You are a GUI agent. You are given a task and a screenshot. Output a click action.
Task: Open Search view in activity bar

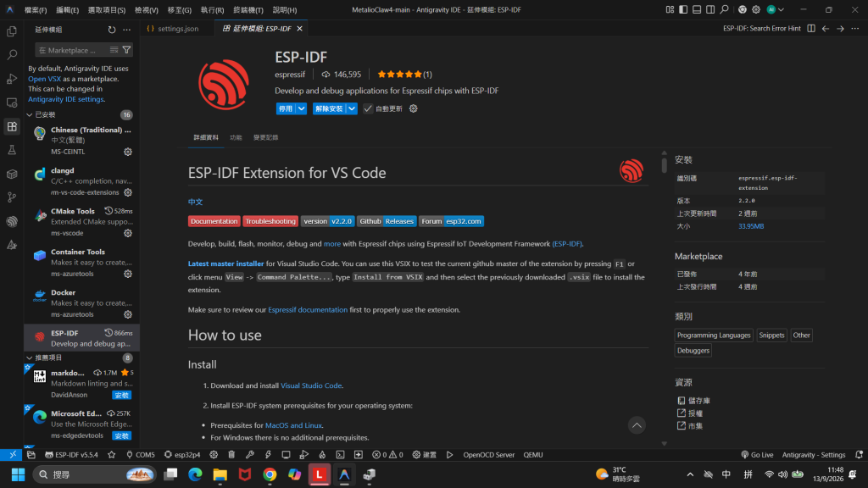pos(12,55)
